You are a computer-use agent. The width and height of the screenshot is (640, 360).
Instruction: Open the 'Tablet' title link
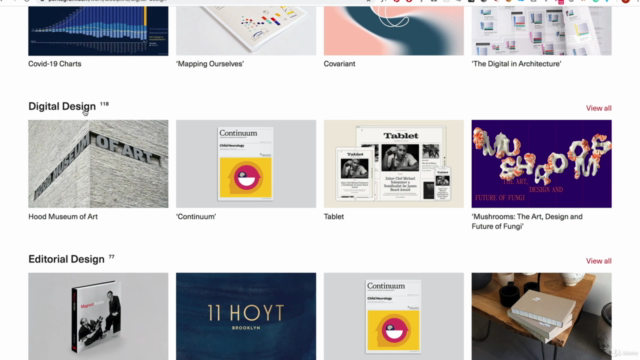333,217
